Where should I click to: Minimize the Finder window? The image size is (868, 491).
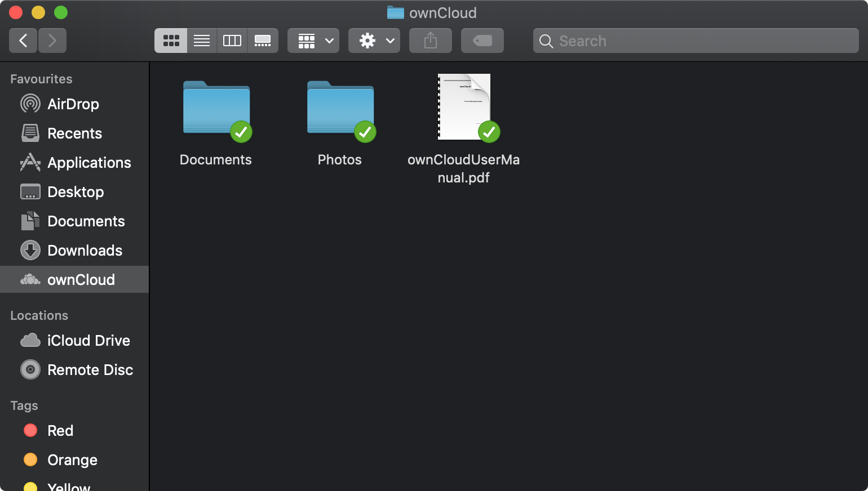coord(38,12)
